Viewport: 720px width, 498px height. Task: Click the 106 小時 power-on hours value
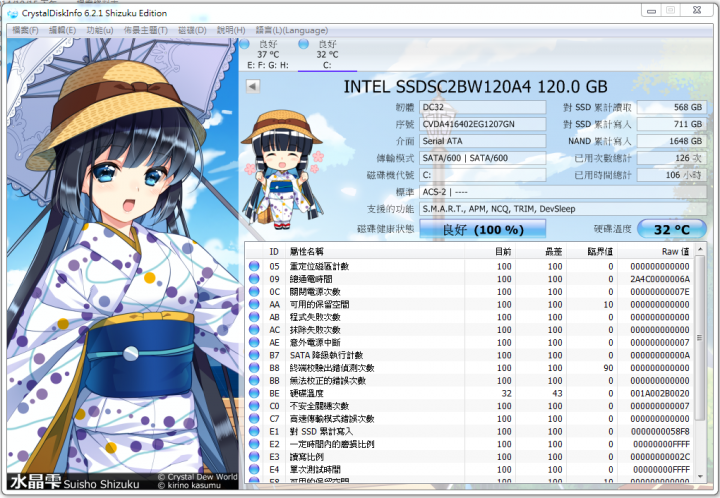point(672,175)
